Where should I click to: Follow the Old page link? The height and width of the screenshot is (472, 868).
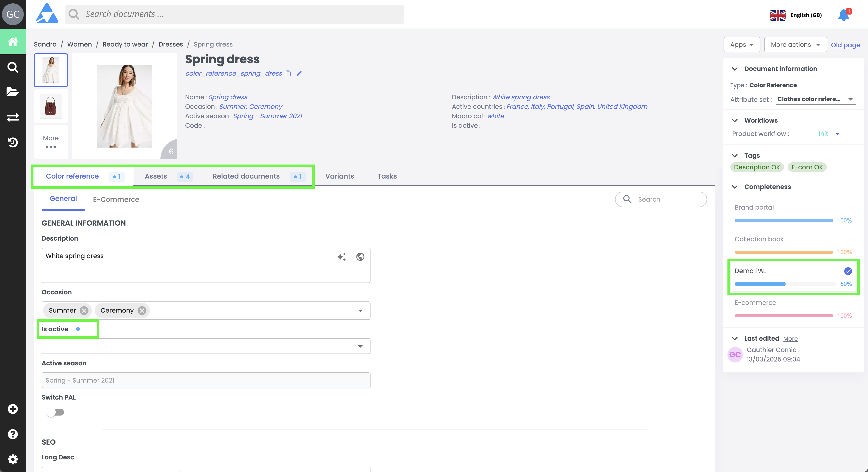845,45
